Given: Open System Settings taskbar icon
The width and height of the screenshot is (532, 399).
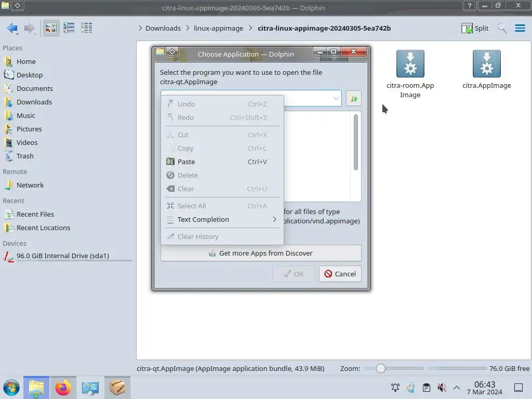Looking at the screenshot, I should [x=90, y=388].
